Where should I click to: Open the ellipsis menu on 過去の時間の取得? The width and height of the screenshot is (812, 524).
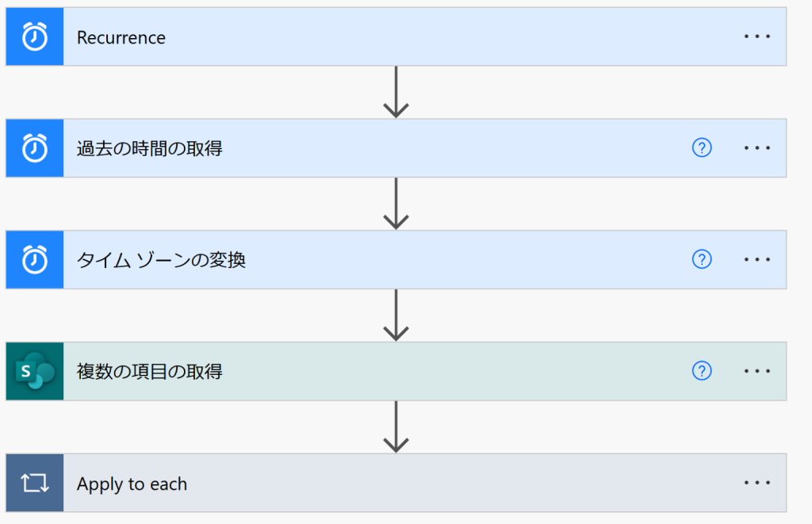point(757,148)
